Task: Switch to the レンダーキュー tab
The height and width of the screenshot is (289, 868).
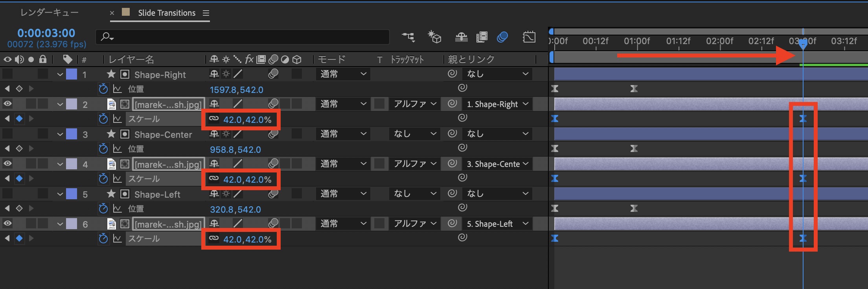Action: 50,13
